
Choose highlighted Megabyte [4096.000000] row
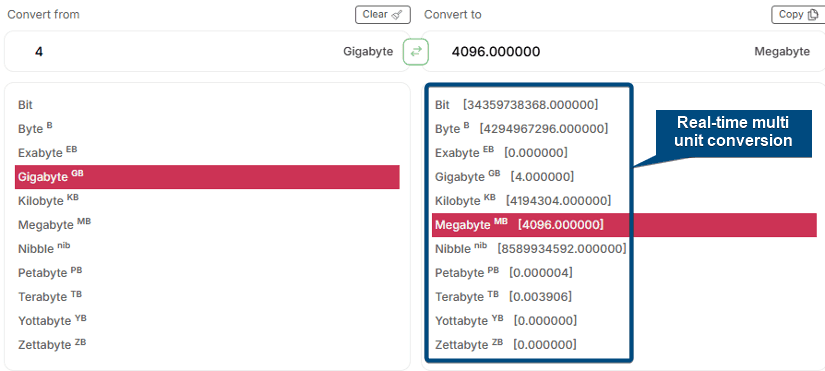pyautogui.click(x=624, y=225)
